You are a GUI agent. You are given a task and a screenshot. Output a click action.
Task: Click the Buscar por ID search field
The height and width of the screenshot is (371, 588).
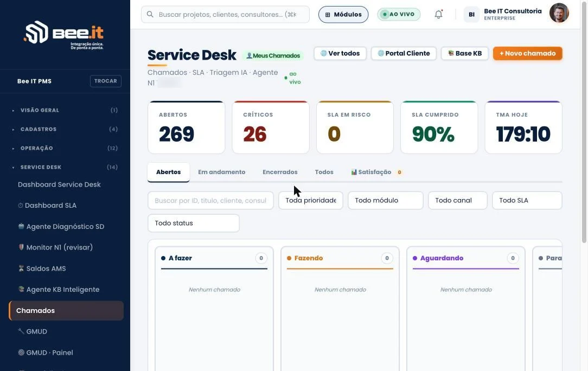pos(210,200)
